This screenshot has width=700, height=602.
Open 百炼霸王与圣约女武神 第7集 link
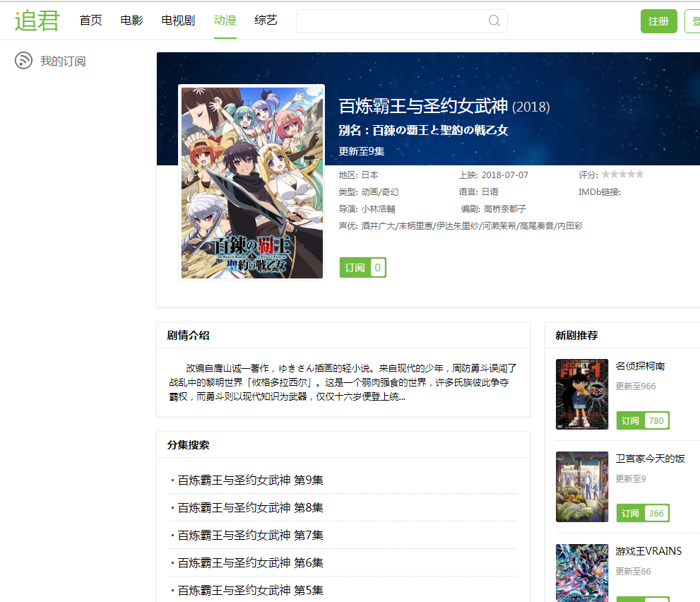251,535
